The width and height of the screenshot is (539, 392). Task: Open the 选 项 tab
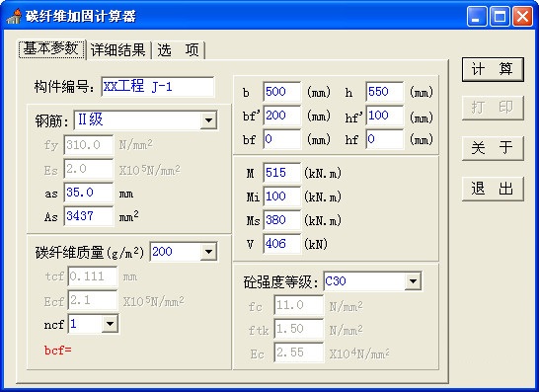pyautogui.click(x=178, y=50)
